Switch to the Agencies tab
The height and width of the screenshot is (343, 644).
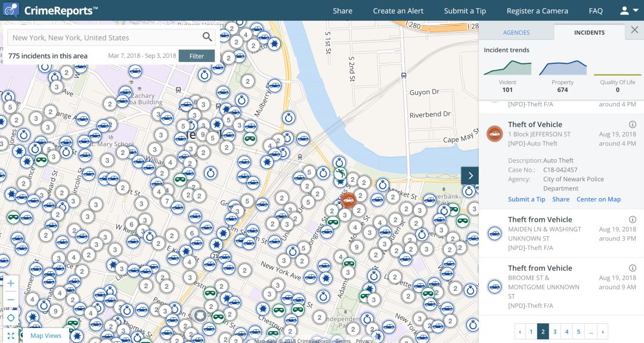pos(516,32)
